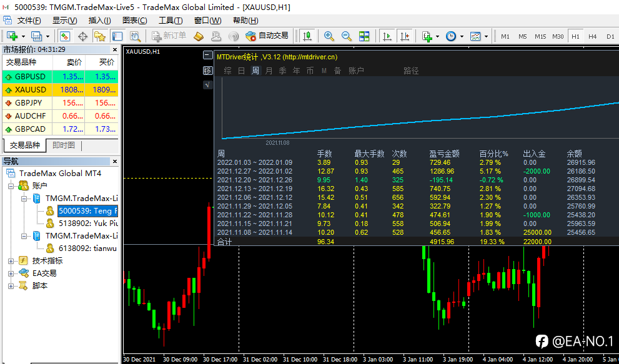This screenshot has width=619, height=364.
Task: Switch to the 即时图 tab
Action: tap(64, 145)
